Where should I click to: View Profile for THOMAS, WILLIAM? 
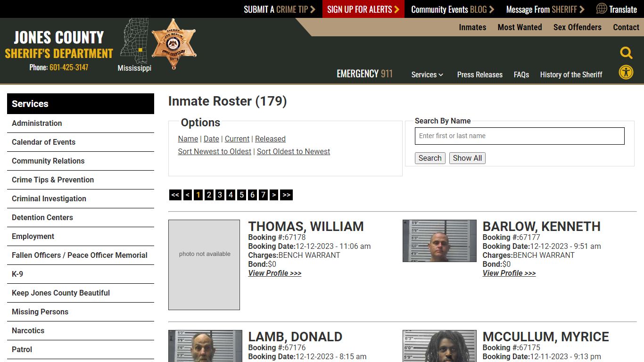pyautogui.click(x=275, y=273)
